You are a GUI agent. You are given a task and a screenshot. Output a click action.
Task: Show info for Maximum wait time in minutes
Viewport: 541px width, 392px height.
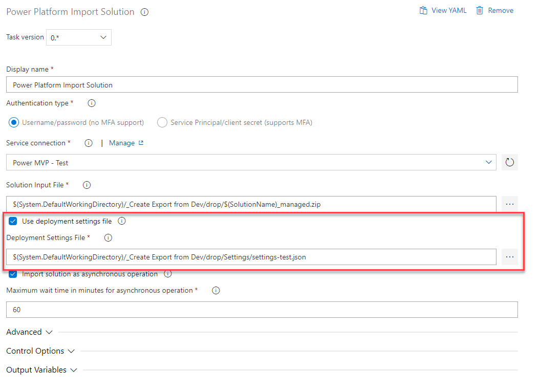coord(216,291)
